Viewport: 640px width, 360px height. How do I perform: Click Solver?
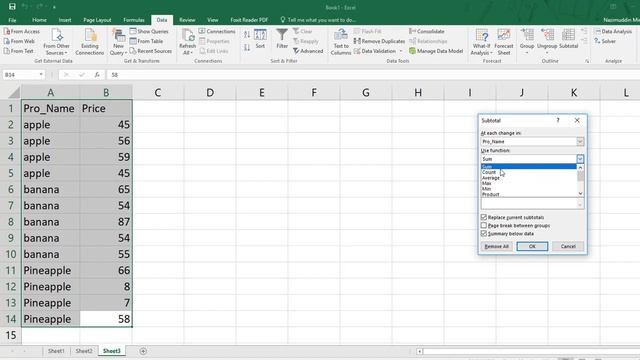click(605, 41)
